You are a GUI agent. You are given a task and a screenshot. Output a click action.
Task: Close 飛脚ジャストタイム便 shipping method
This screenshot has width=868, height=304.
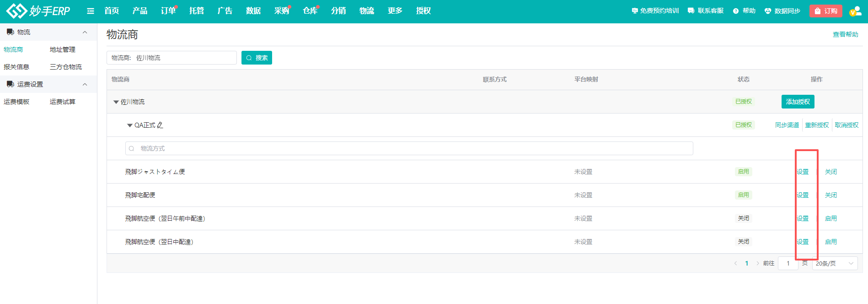[830, 172]
